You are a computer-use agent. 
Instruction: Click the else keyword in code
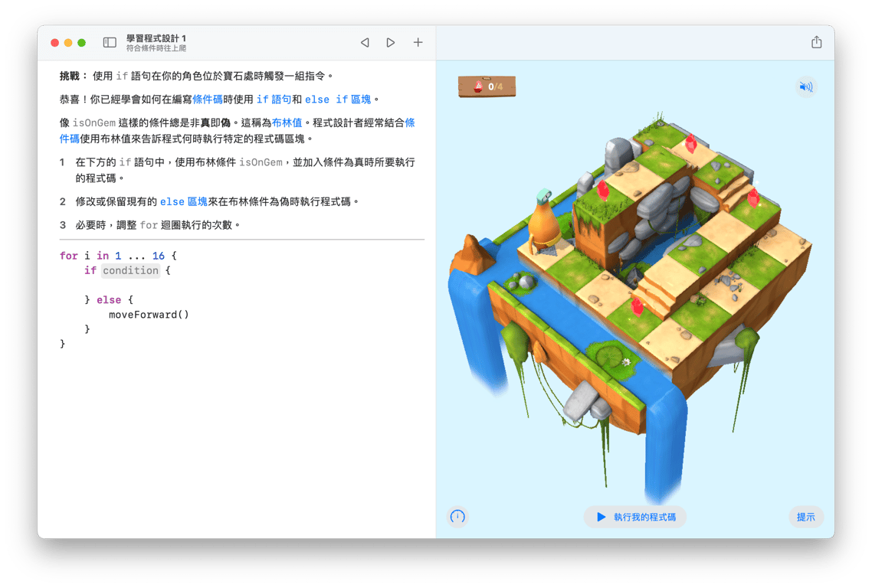(109, 300)
